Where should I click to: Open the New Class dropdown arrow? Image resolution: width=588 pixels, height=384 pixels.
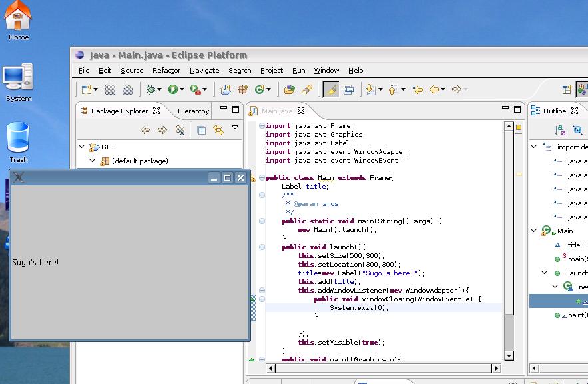coord(268,89)
